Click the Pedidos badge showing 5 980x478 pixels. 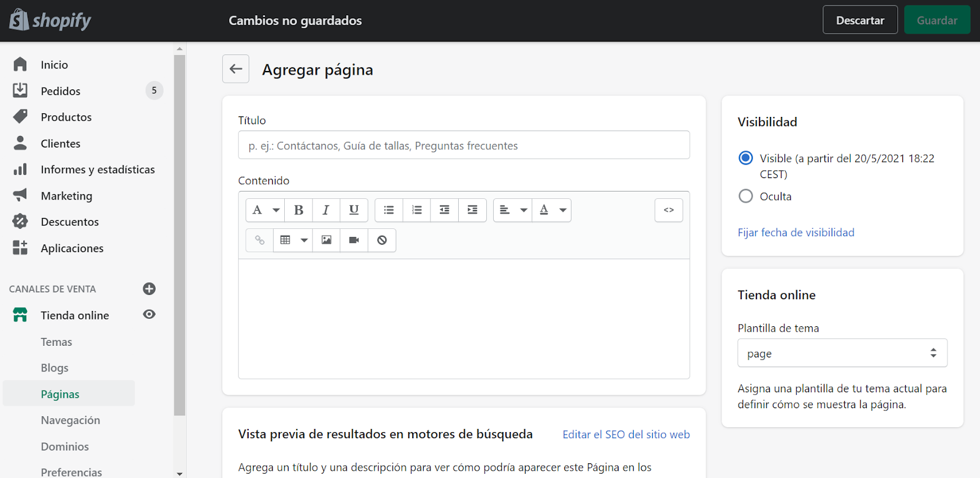pyautogui.click(x=154, y=91)
